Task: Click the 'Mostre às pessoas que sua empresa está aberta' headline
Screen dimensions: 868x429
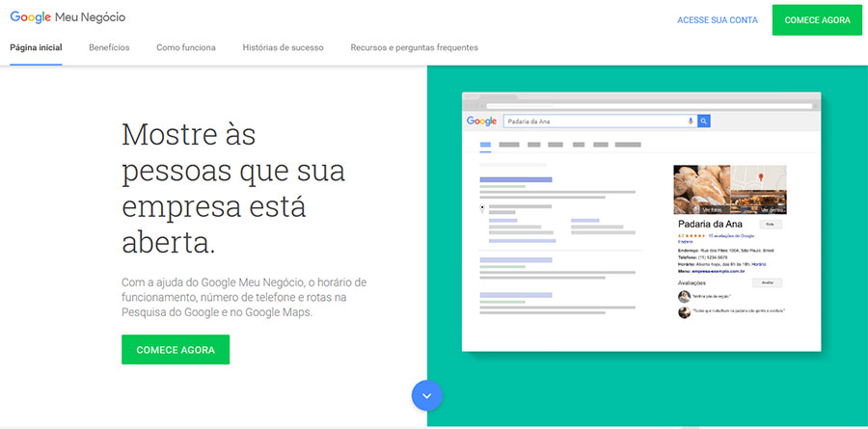Action: [x=233, y=188]
